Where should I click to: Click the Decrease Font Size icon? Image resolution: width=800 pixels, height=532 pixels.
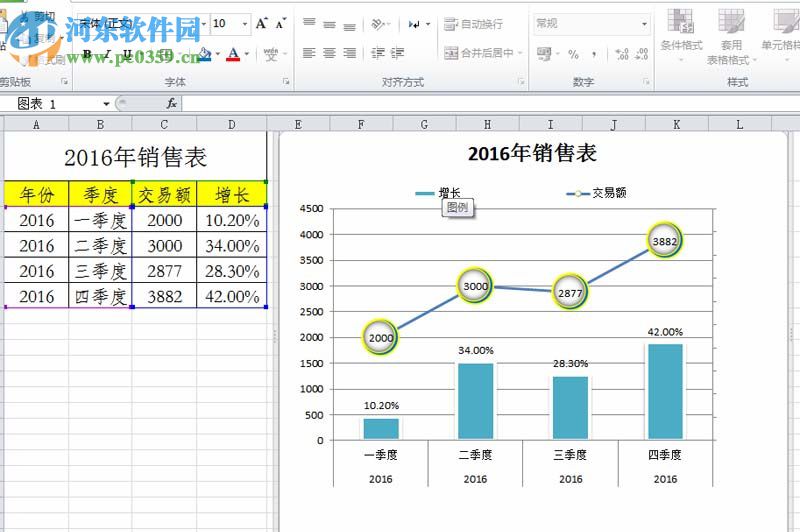pos(281,23)
